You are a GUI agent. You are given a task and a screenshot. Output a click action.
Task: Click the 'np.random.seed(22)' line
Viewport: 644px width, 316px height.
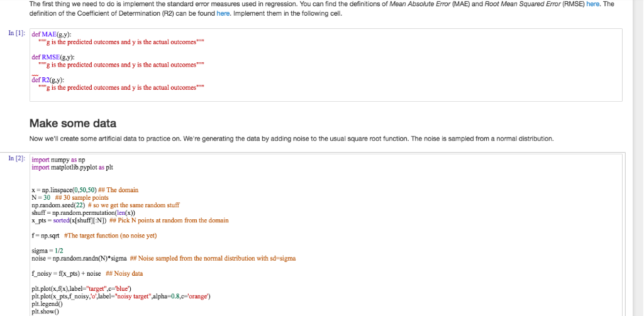(106, 205)
